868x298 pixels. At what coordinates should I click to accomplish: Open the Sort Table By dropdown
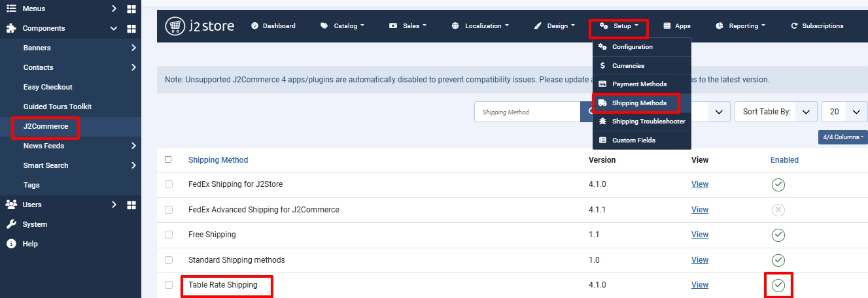point(776,112)
